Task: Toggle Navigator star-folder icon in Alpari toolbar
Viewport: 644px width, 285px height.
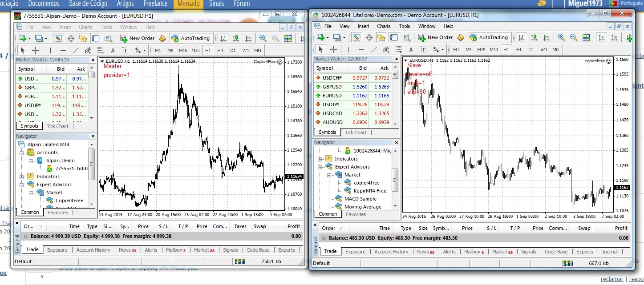Action: [x=83, y=38]
